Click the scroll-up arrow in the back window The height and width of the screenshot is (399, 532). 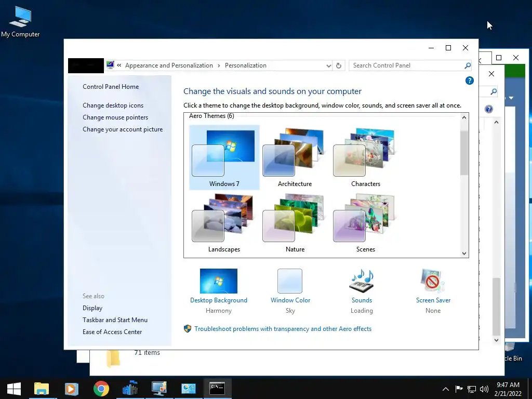click(x=496, y=122)
